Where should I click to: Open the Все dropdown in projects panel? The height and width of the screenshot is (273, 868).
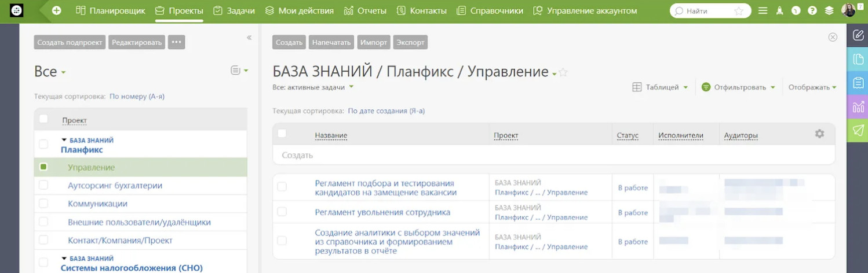50,72
